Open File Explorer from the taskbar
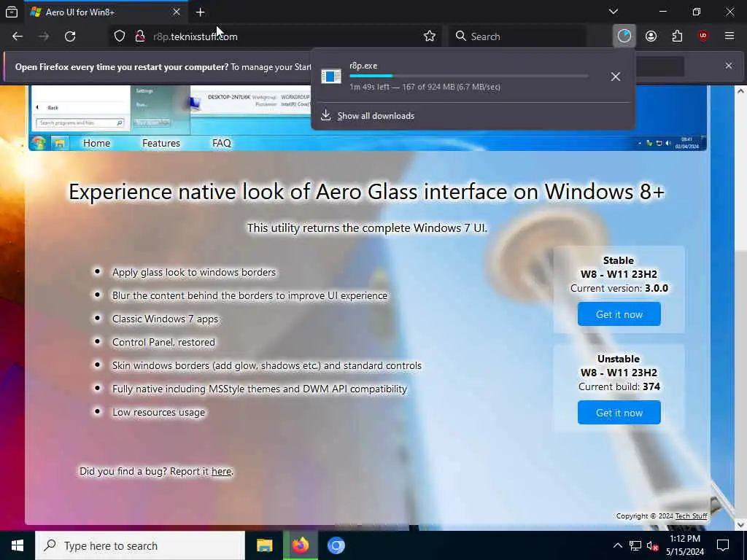The image size is (747, 560). coord(264,545)
